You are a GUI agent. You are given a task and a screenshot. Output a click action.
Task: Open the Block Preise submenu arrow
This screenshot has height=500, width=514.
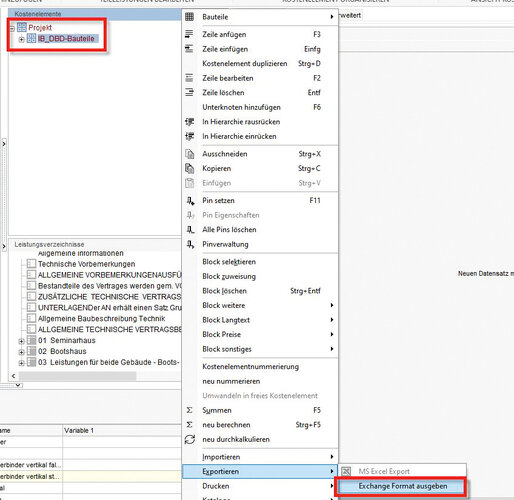(332, 334)
